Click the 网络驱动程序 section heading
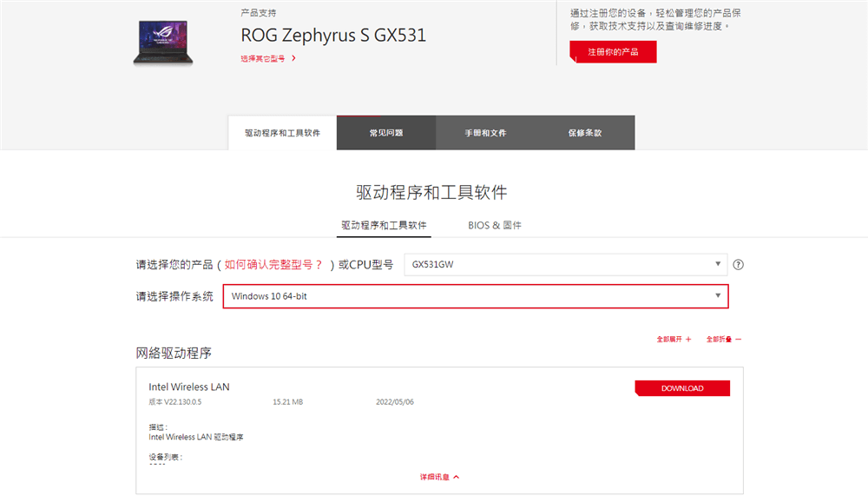 (x=174, y=353)
